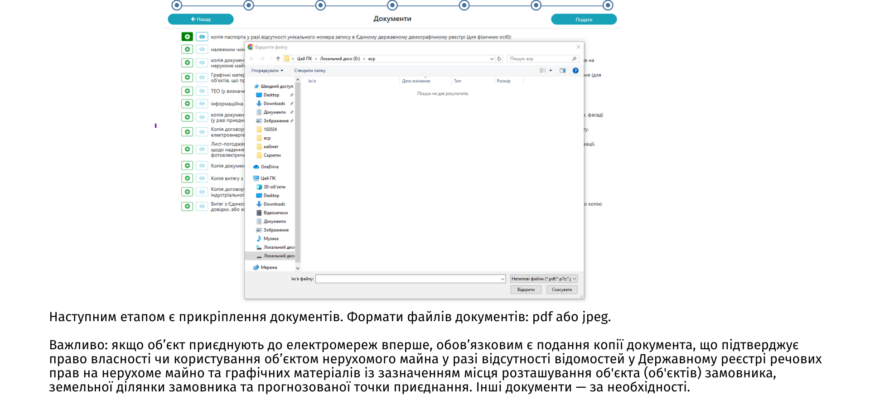Click the forward arrow in the file dialog

click(261, 58)
